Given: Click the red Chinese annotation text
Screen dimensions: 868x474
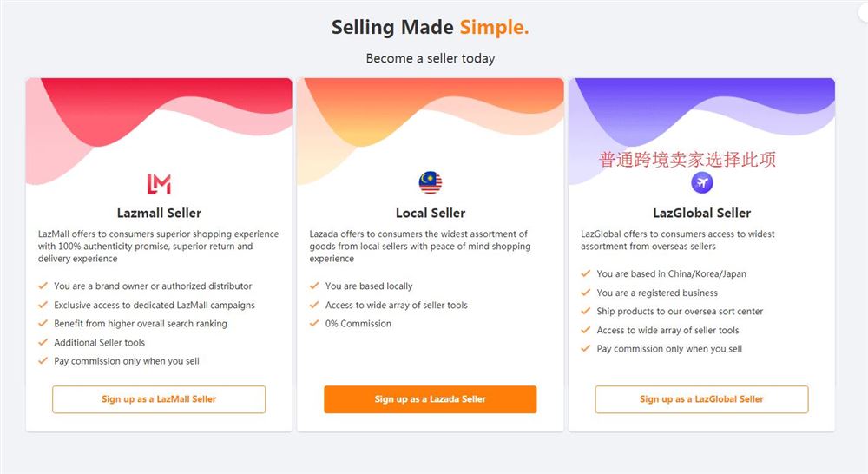Looking at the screenshot, I should click(x=687, y=160).
